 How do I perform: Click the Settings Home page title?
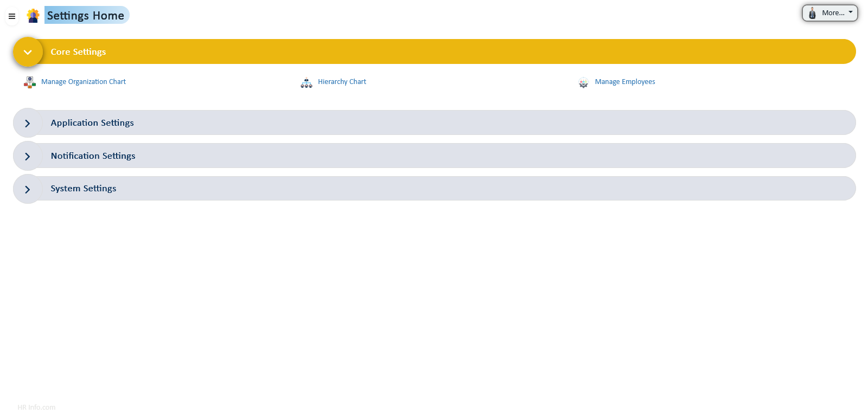point(86,16)
